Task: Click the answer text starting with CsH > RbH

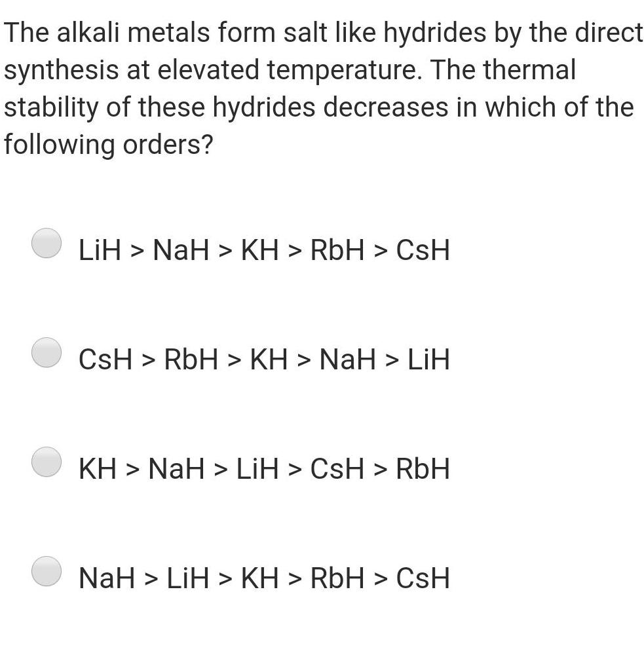Action: (x=264, y=360)
